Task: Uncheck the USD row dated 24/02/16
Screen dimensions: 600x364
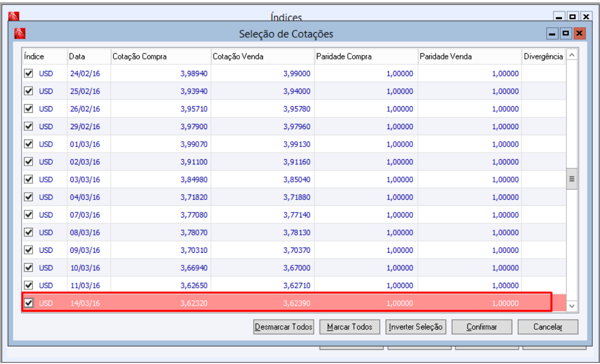Action: [28, 73]
